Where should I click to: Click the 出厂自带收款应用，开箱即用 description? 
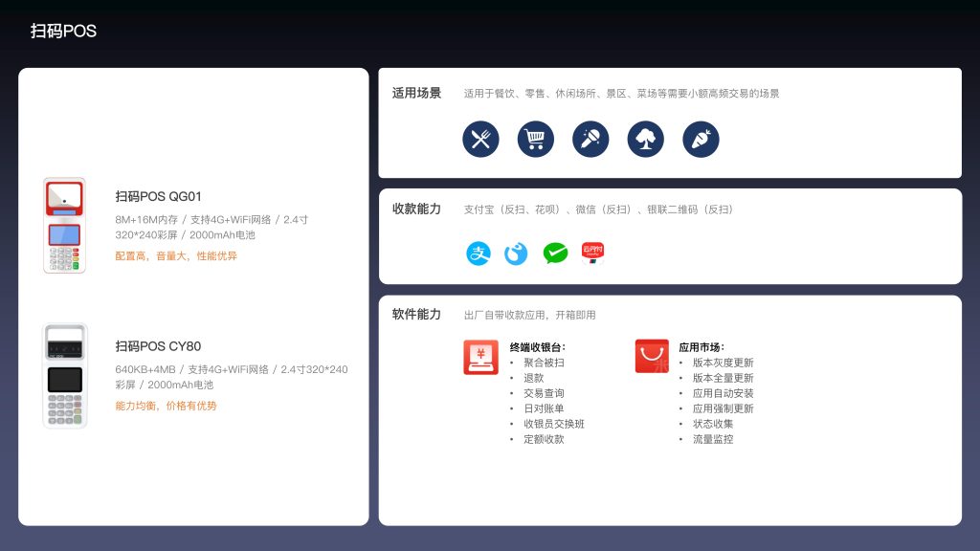click(x=529, y=315)
